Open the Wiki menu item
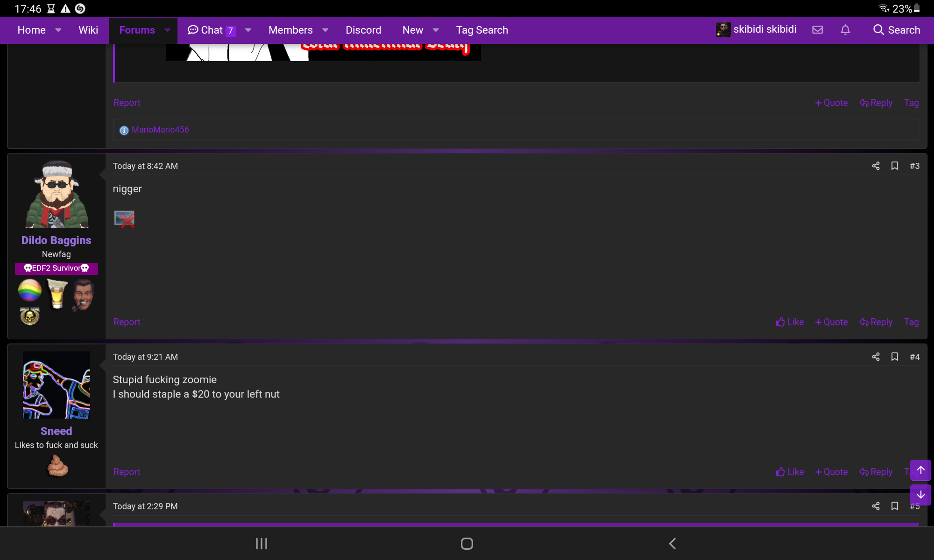 coord(88,30)
